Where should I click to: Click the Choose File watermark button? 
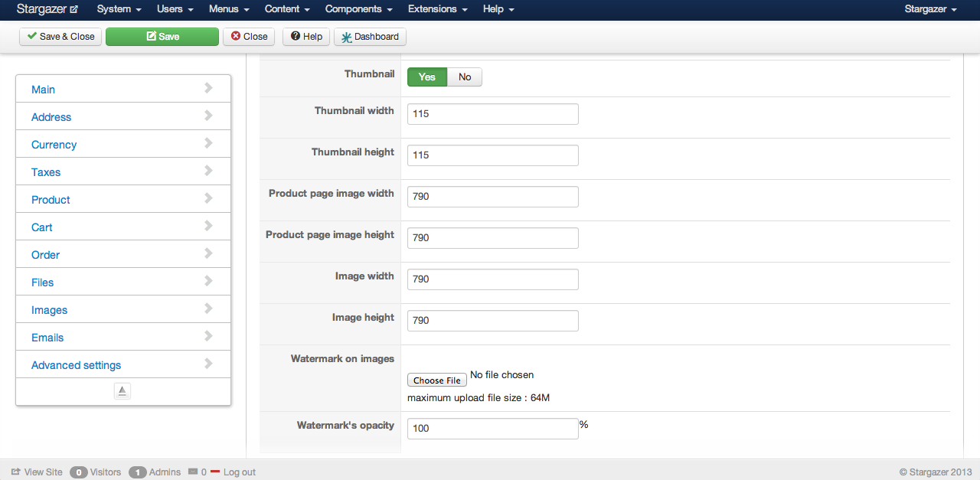[437, 380]
